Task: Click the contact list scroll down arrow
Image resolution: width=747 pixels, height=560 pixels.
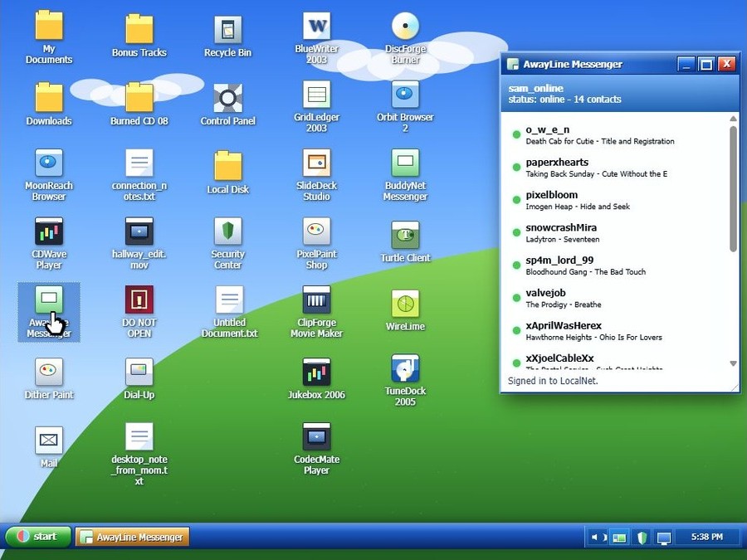Action: 733,363
